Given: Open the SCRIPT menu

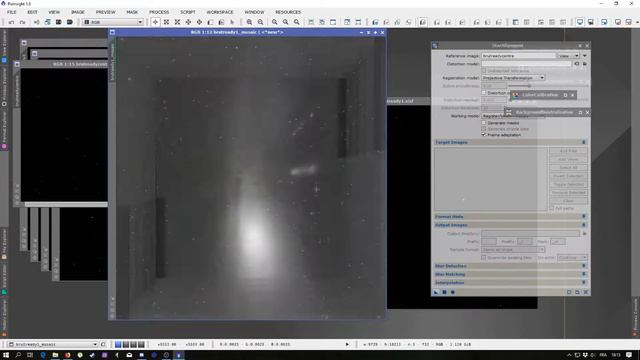Looking at the screenshot, I should click(188, 12).
